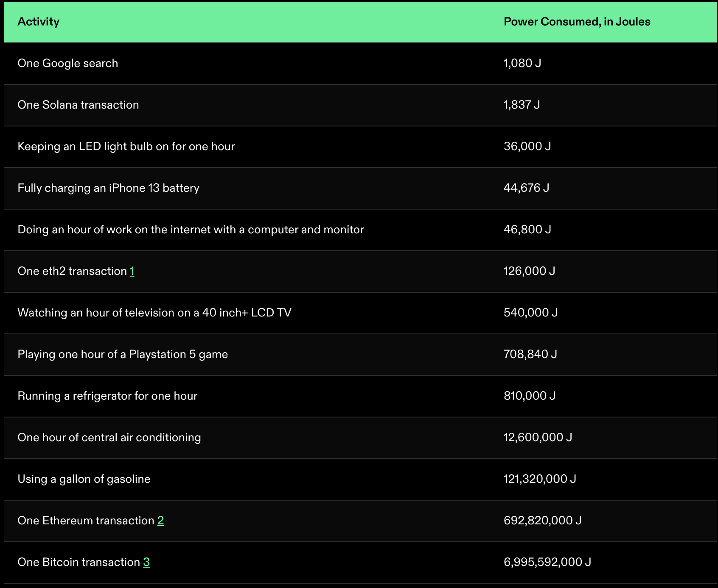The image size is (718, 588).
Task: Select the 6,995,592,000 J value
Action: (547, 562)
